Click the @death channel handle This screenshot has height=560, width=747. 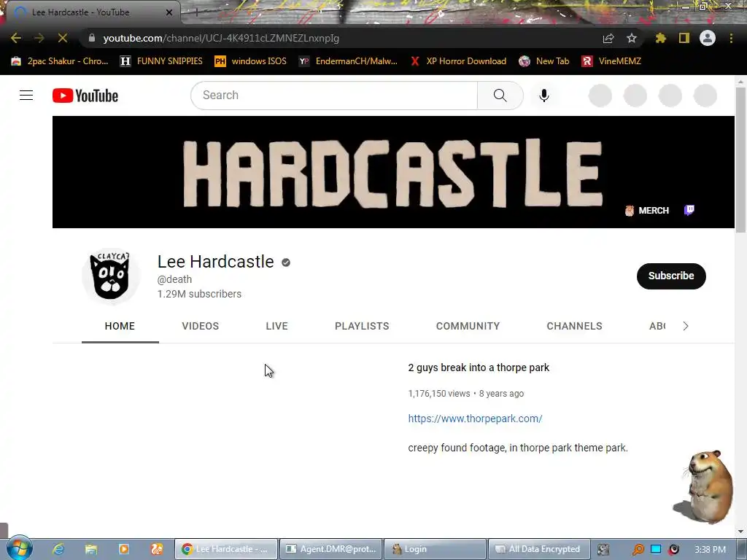(174, 279)
